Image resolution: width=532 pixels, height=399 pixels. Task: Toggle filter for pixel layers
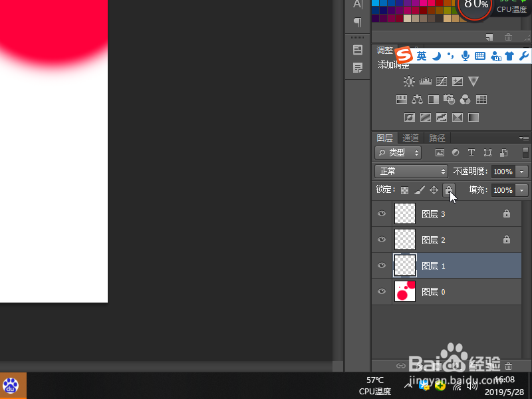[x=440, y=153]
